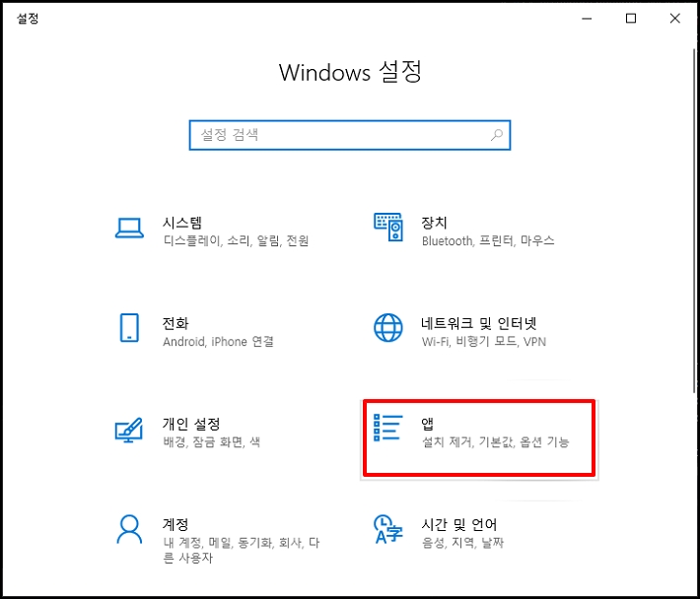Click the text '내 계정, 메일, 동기화, 회사, 다른 사용자'
The height and width of the screenshot is (599, 700).
[242, 550]
